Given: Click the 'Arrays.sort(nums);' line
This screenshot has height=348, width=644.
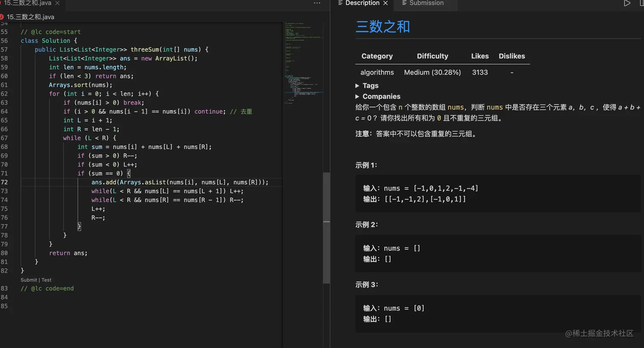Looking at the screenshot, I should [x=80, y=85].
